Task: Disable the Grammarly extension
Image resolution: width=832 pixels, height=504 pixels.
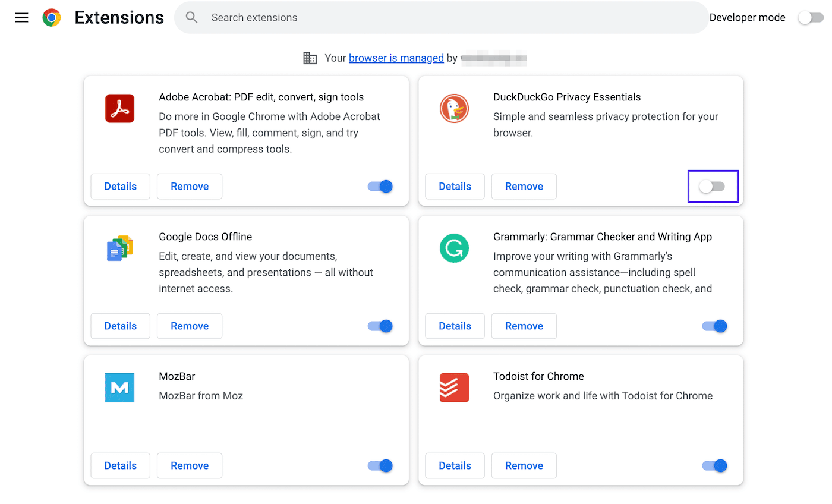Action: [x=714, y=326]
